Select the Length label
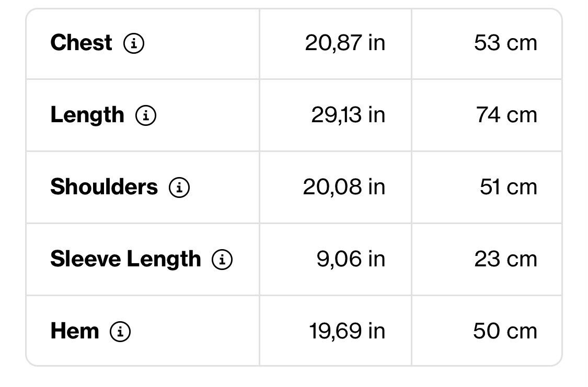Image resolution: width=588 pixels, height=387 pixels. tap(87, 115)
